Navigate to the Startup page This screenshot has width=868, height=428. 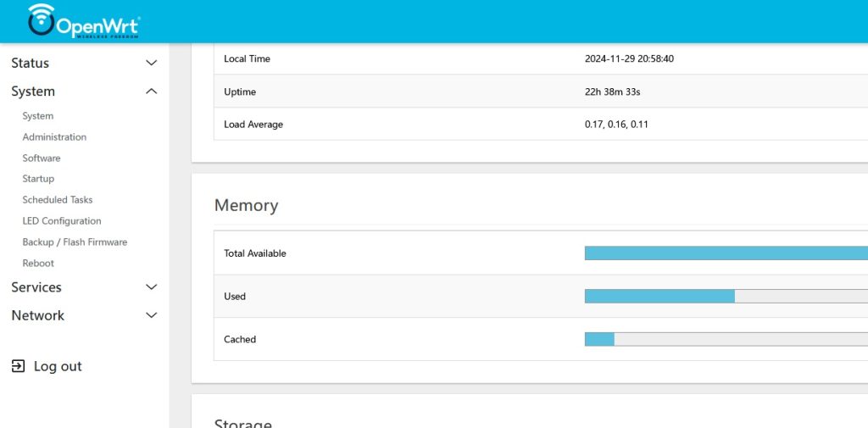click(x=38, y=179)
